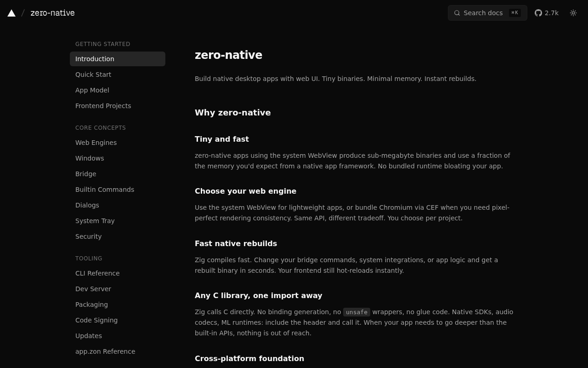This screenshot has height=368, width=588.
Task: Click the "Why zero-native" heading
Action: (233, 113)
